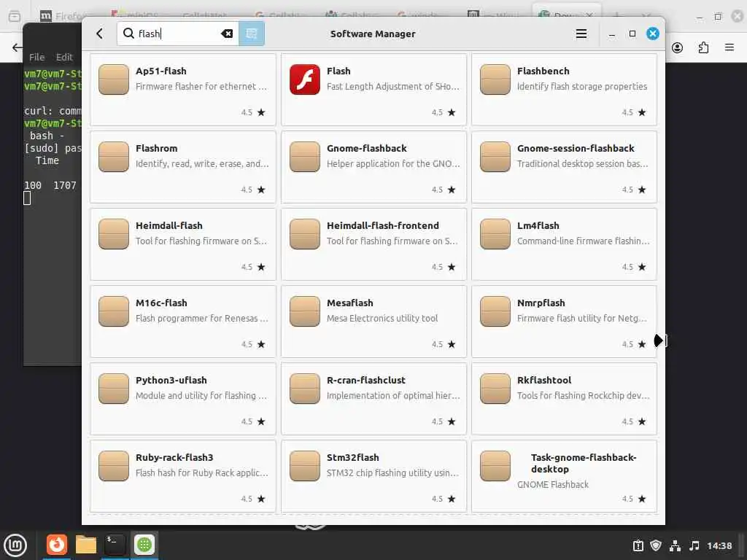Open the File menu in the terminal window
This screenshot has width=747, height=560.
[x=36, y=57]
